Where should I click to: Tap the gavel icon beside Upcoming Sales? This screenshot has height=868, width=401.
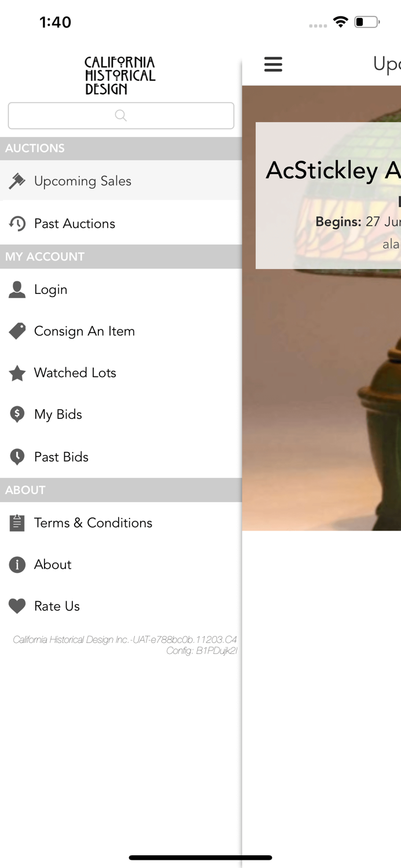coord(17,181)
